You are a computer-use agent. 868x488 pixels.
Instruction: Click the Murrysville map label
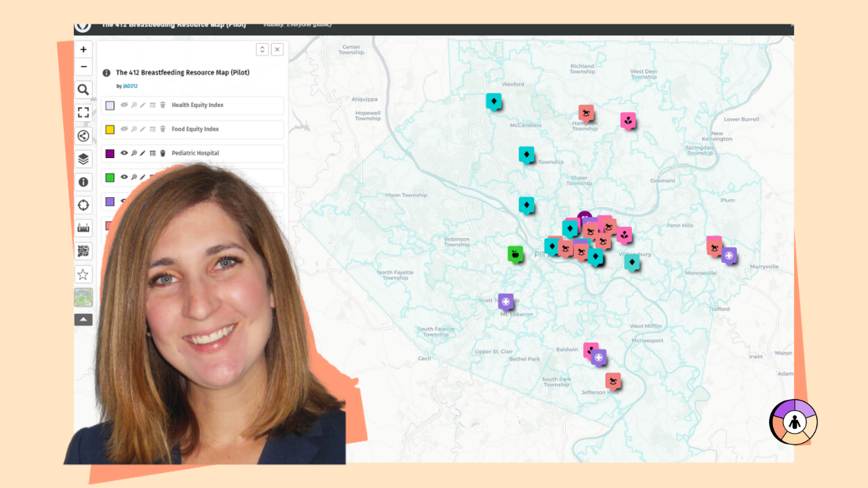[764, 267]
